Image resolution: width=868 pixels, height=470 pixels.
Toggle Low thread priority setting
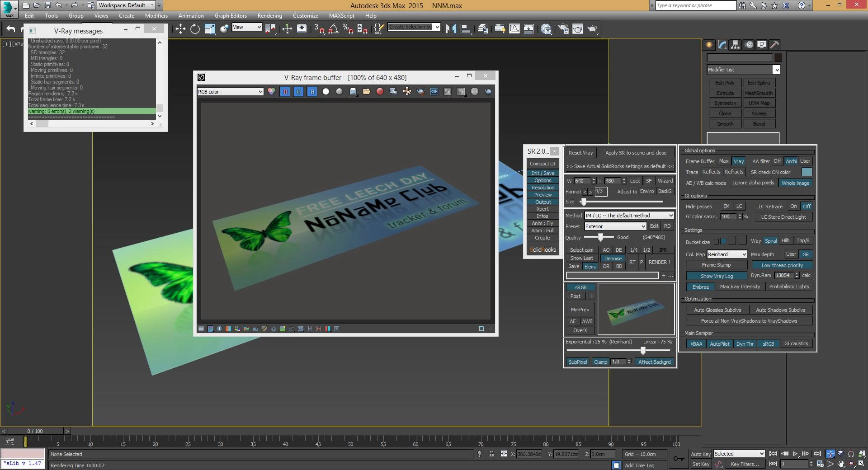click(782, 265)
